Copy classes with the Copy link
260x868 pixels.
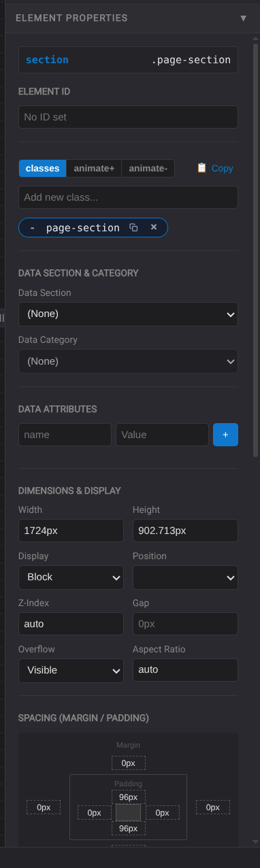click(x=222, y=168)
